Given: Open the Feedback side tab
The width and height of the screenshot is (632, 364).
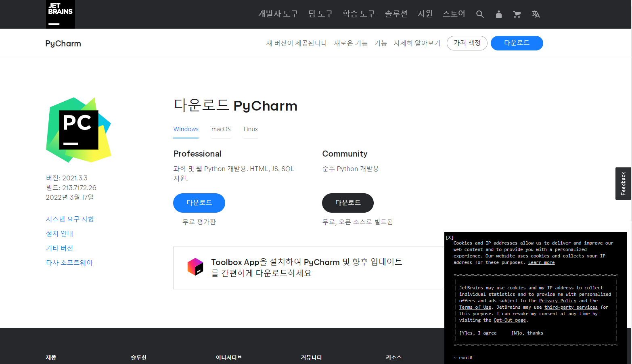Looking at the screenshot, I should pos(623,184).
